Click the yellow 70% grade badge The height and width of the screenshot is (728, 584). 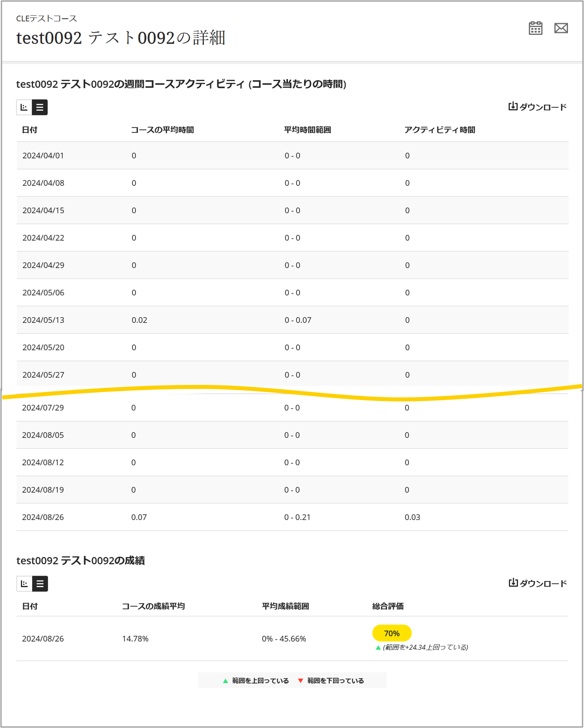tap(392, 633)
